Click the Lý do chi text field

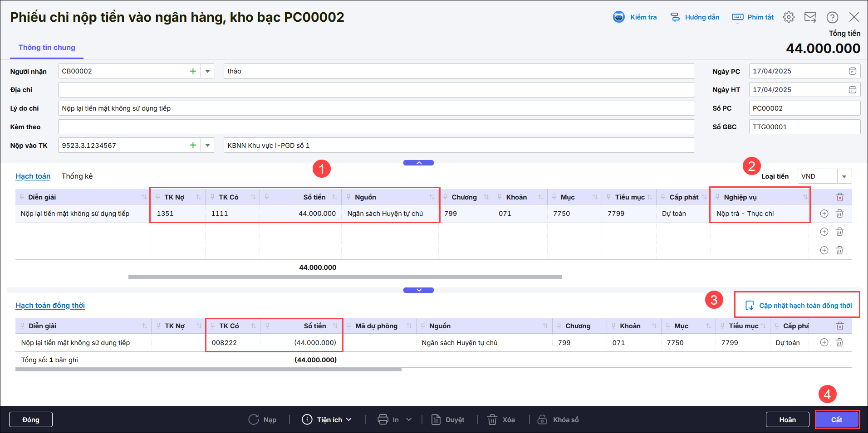pos(376,108)
